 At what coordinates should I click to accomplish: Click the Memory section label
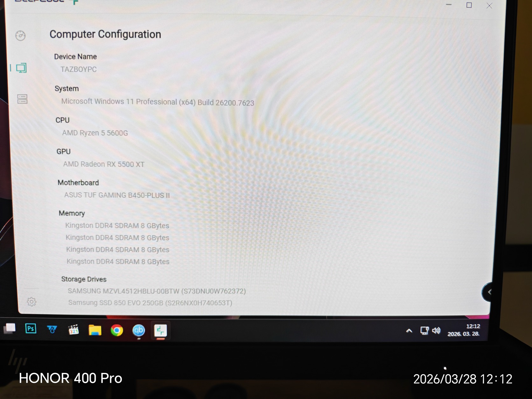tap(72, 213)
